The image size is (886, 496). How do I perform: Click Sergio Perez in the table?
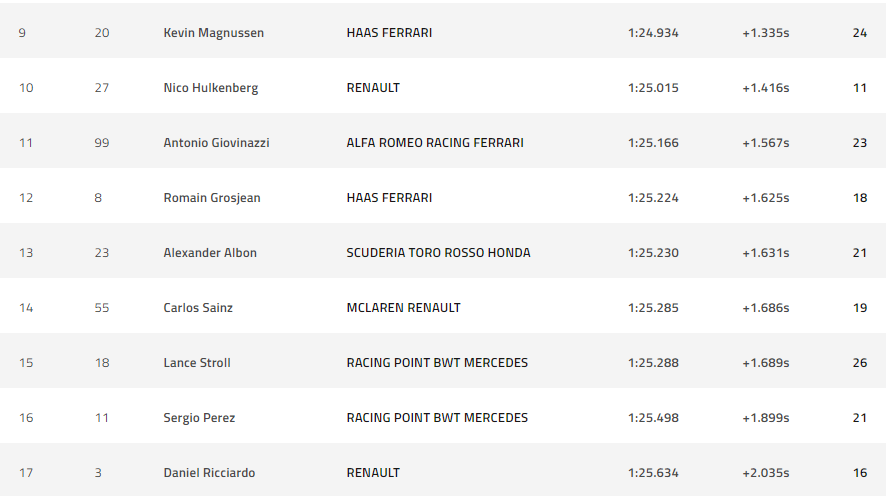point(199,418)
